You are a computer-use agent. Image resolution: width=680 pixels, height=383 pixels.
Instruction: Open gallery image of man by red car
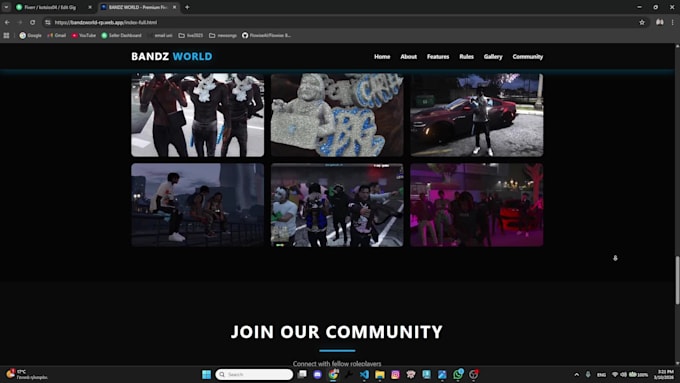(x=477, y=115)
